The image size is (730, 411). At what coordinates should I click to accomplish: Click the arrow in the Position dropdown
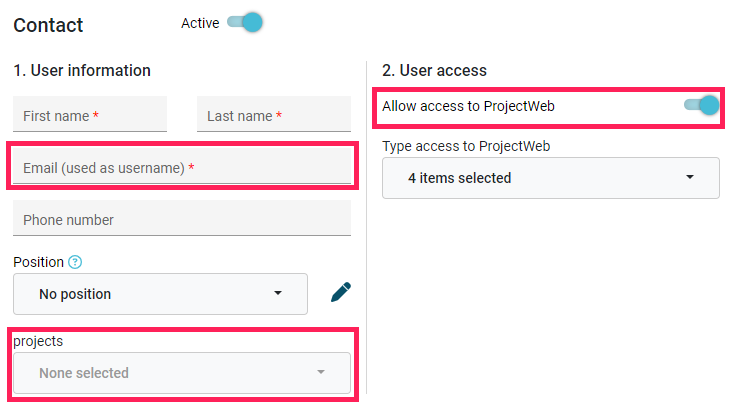(278, 293)
